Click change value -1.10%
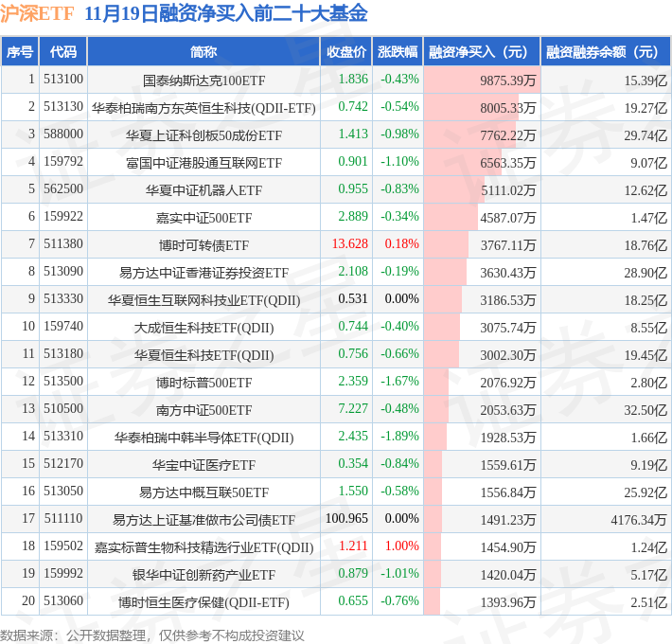 [x=399, y=162]
